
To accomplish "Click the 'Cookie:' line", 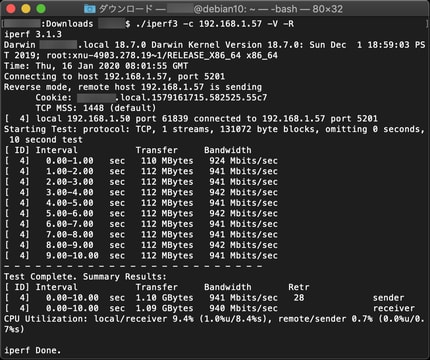I will pos(151,98).
